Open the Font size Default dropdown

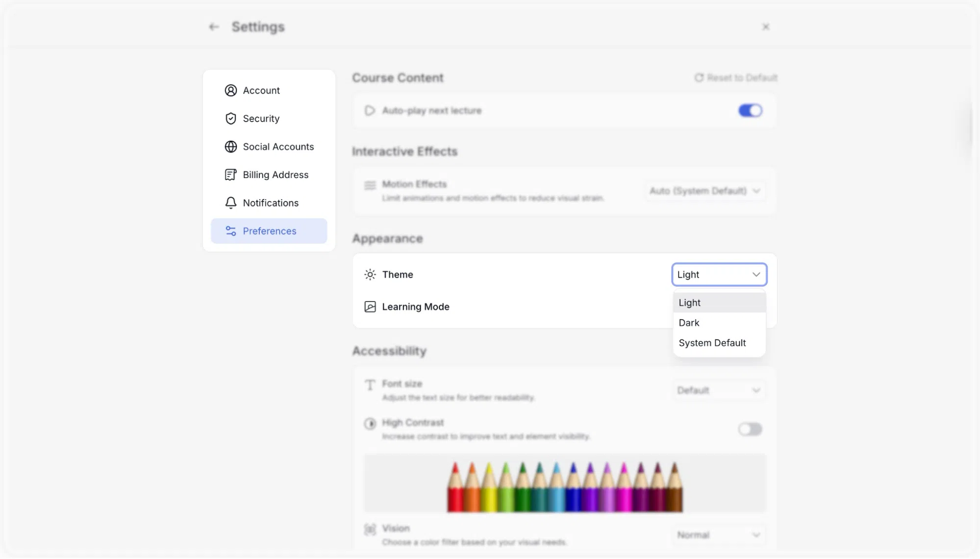(x=719, y=391)
